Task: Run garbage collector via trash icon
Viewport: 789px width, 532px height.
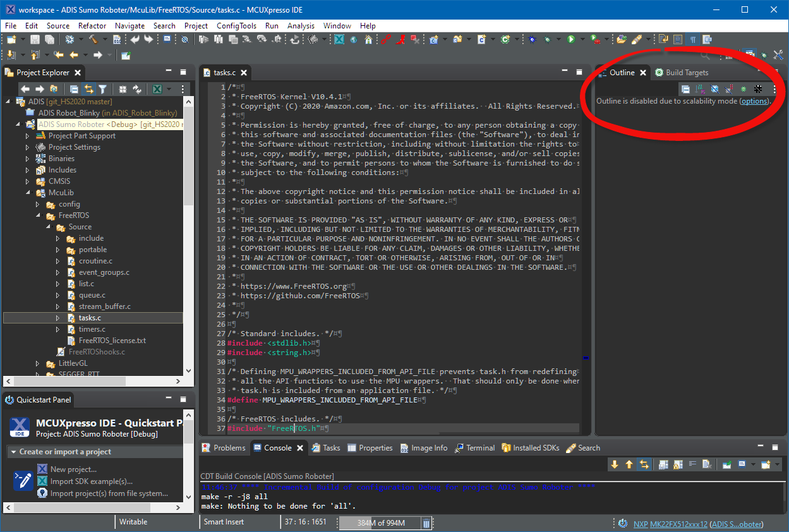Action: [x=426, y=523]
